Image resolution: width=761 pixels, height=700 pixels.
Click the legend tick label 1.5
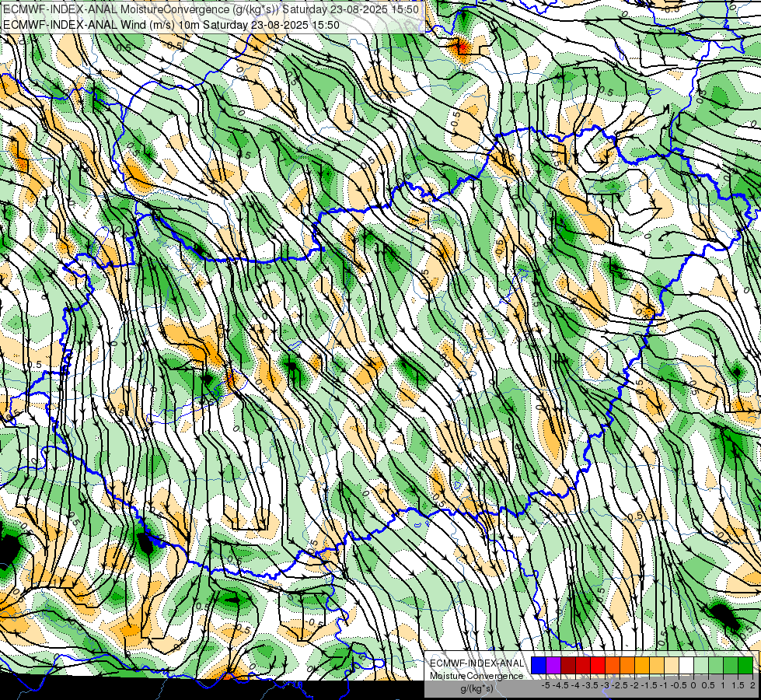pyautogui.click(x=738, y=685)
